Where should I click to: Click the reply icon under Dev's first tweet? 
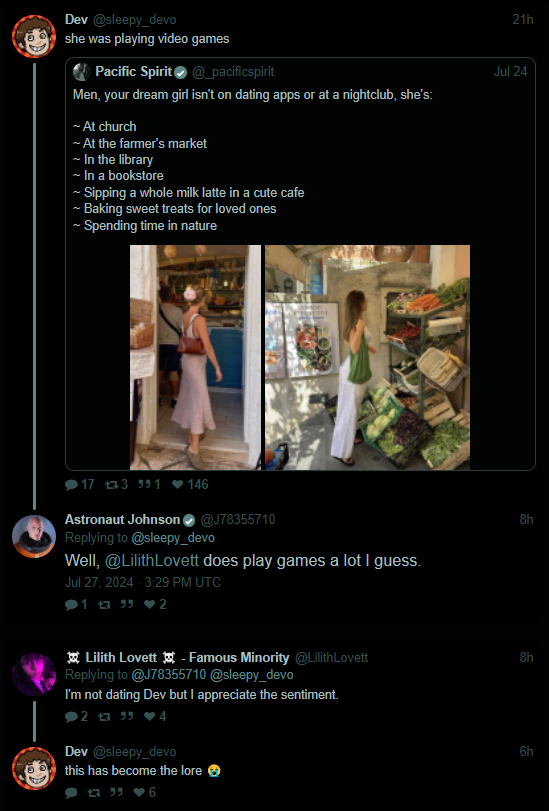point(71,485)
